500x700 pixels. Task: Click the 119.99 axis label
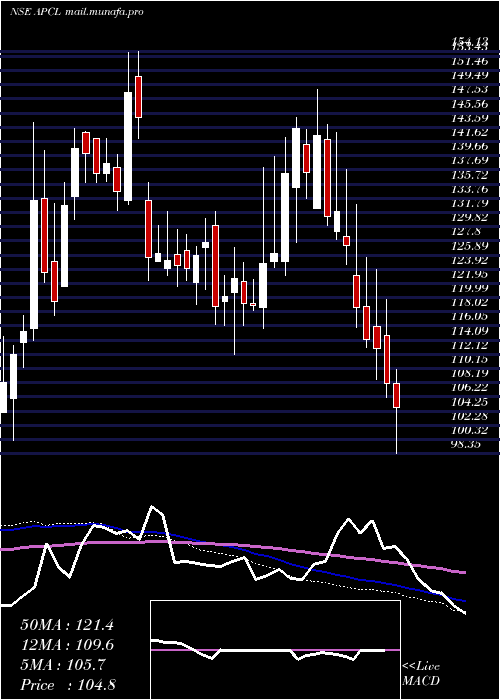(470, 288)
